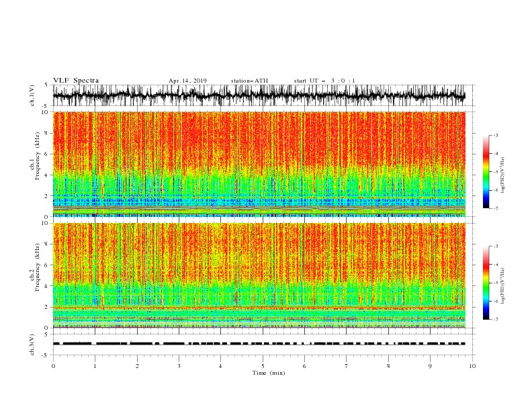532x411 pixels.
Task: Click time axis tick label '9'
Action: [430, 366]
